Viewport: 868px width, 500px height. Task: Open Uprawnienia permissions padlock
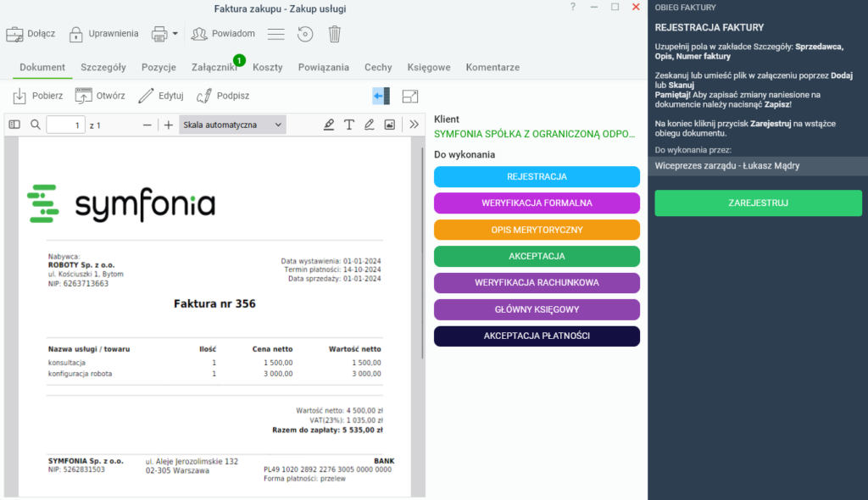(75, 35)
